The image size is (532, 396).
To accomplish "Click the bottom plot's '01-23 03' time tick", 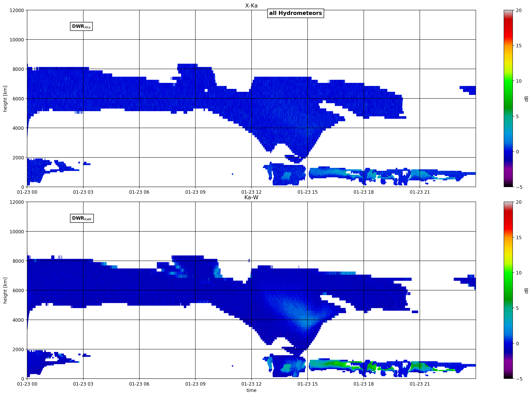I will pos(83,384).
